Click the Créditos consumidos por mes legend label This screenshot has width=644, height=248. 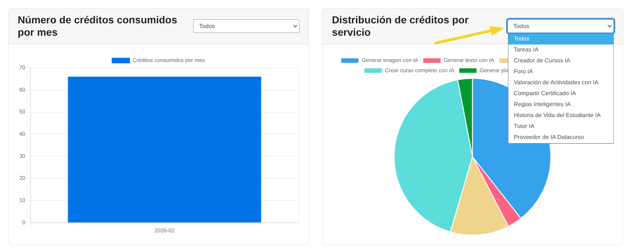168,61
